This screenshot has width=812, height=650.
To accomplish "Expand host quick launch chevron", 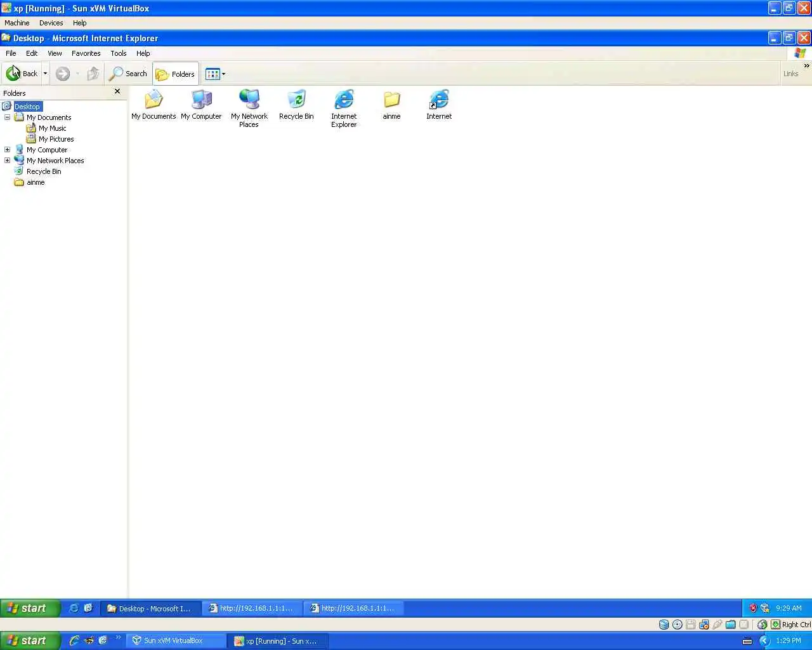I will [x=118, y=637].
